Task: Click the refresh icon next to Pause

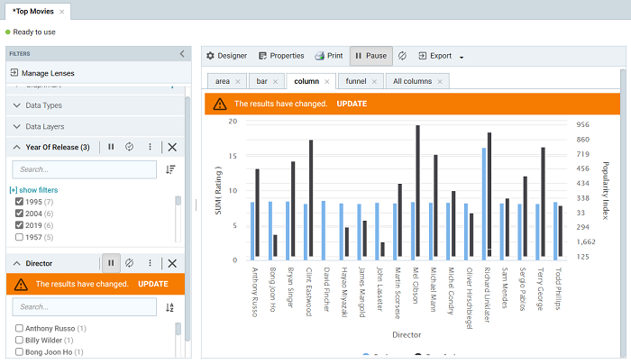Action: tap(402, 56)
